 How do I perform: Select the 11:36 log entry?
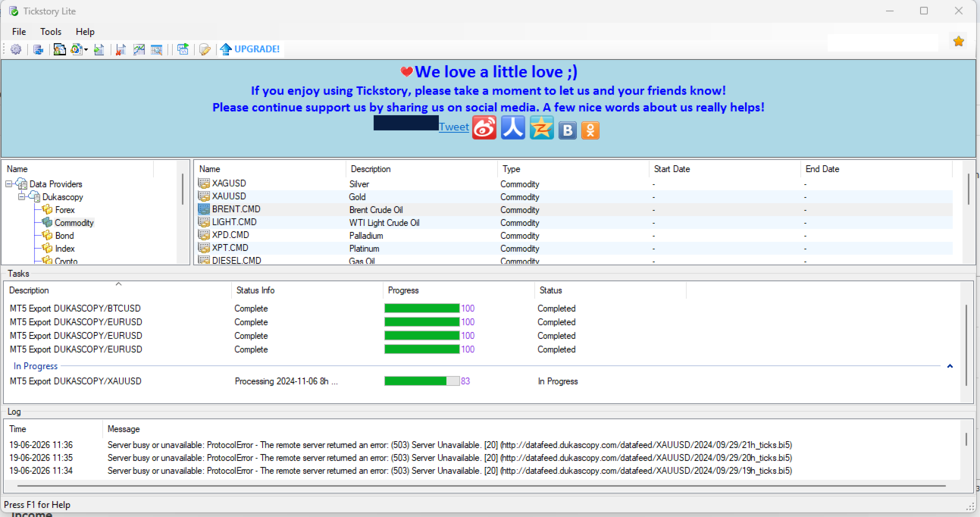[x=482, y=445]
